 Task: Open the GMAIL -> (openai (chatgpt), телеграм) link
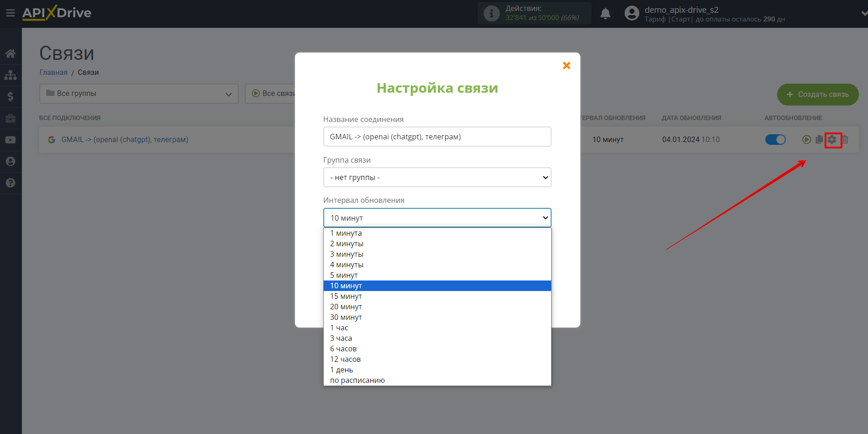click(125, 139)
